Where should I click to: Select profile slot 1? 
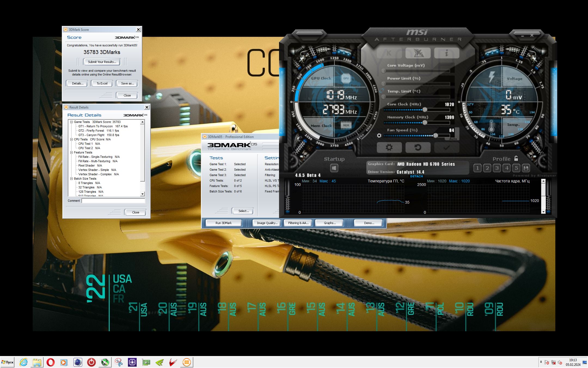pos(477,168)
